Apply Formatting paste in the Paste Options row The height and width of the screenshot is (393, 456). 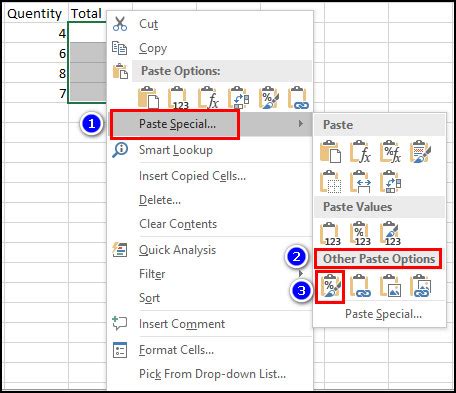[269, 98]
